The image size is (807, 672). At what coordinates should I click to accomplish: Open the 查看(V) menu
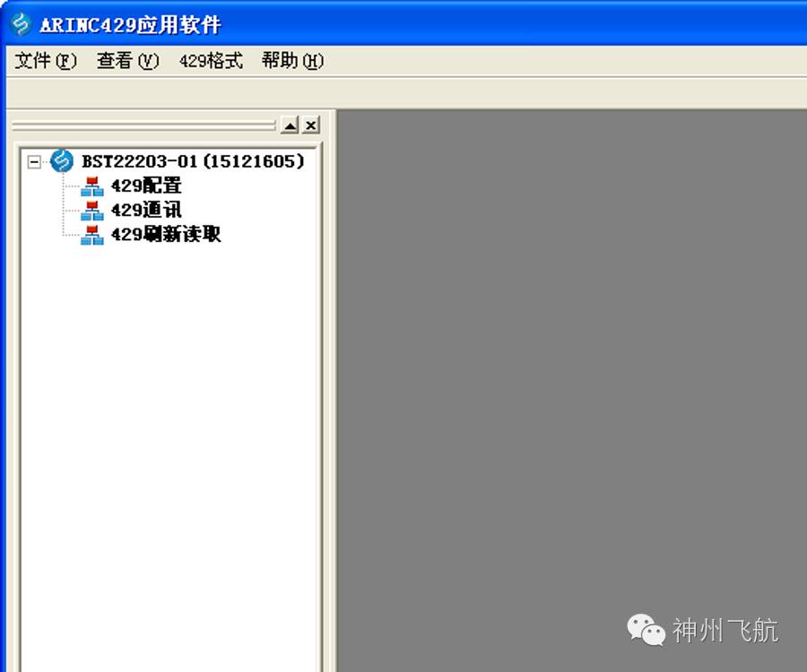[127, 61]
